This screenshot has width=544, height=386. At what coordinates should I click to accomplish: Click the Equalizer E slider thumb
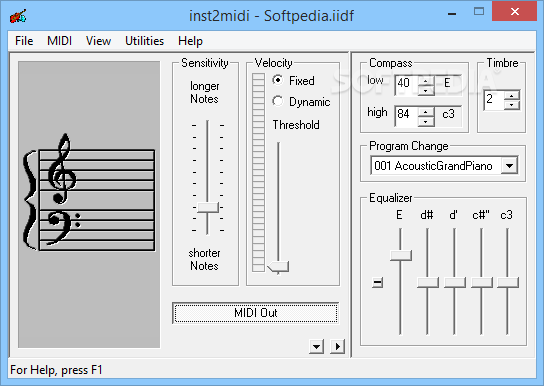401,255
